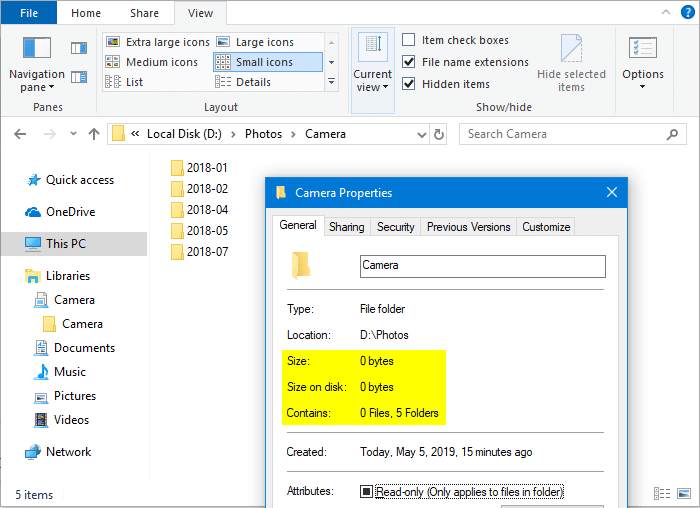Screen dimensions: 700x508
Task: Select the 2018-04 folder
Action: 206,210
